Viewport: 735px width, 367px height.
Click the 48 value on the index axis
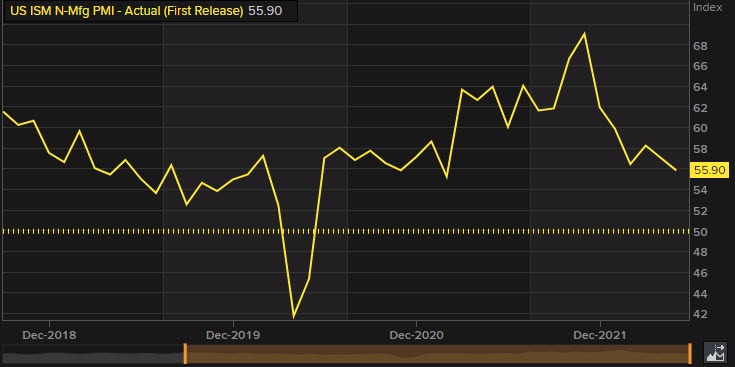click(701, 252)
